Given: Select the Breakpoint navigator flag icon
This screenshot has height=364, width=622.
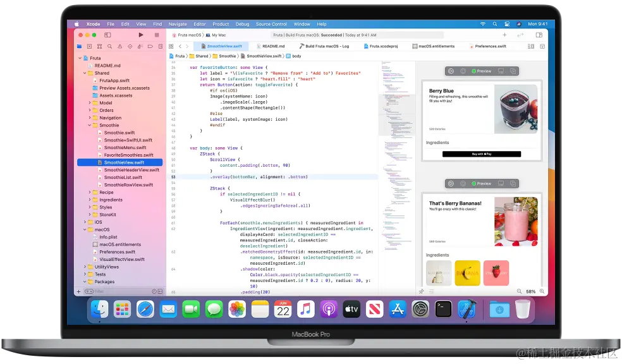Looking at the screenshot, I should (150, 46).
